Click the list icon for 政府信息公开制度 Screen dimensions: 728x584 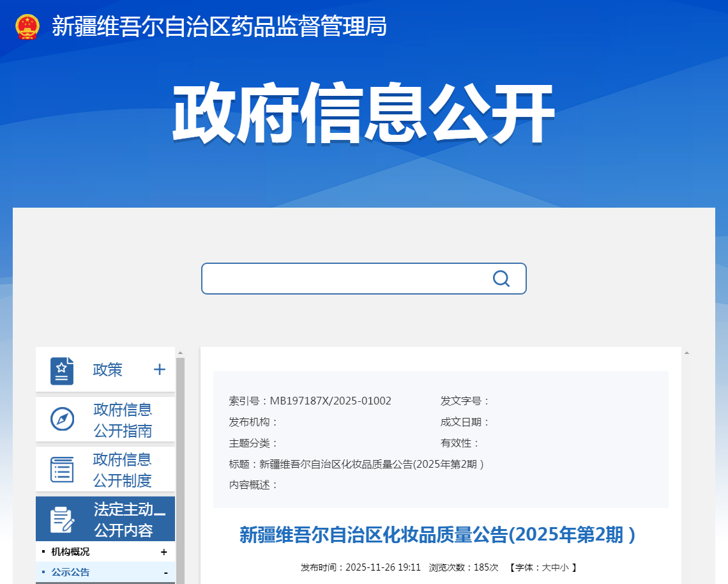[62, 469]
